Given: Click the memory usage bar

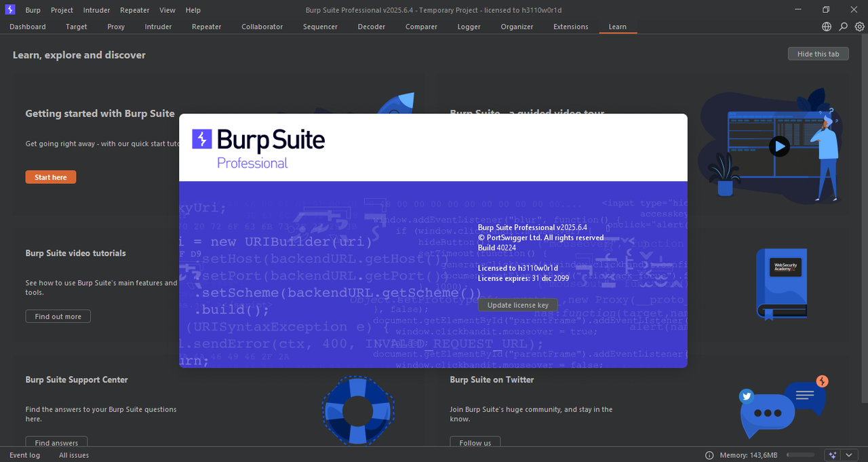Looking at the screenshot, I should click(800, 455).
